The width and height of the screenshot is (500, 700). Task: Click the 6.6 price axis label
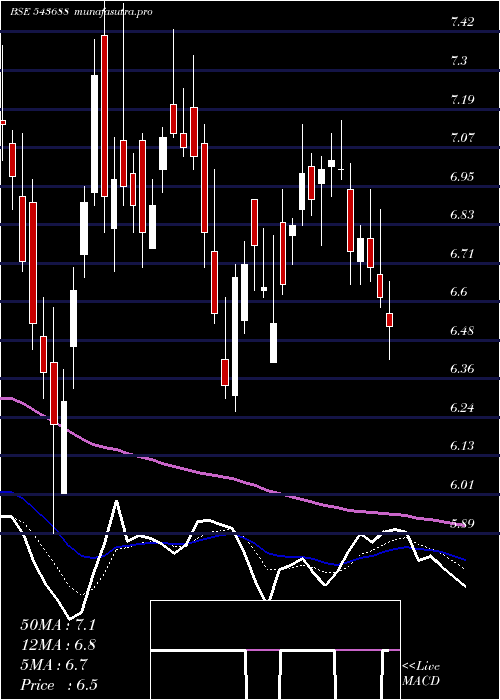(458, 292)
